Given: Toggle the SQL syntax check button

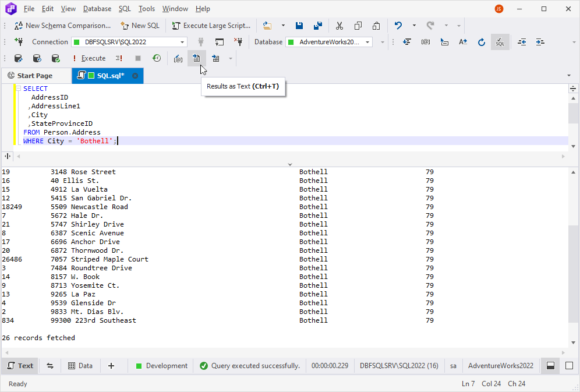Looking at the screenshot, I should click(x=500, y=42).
